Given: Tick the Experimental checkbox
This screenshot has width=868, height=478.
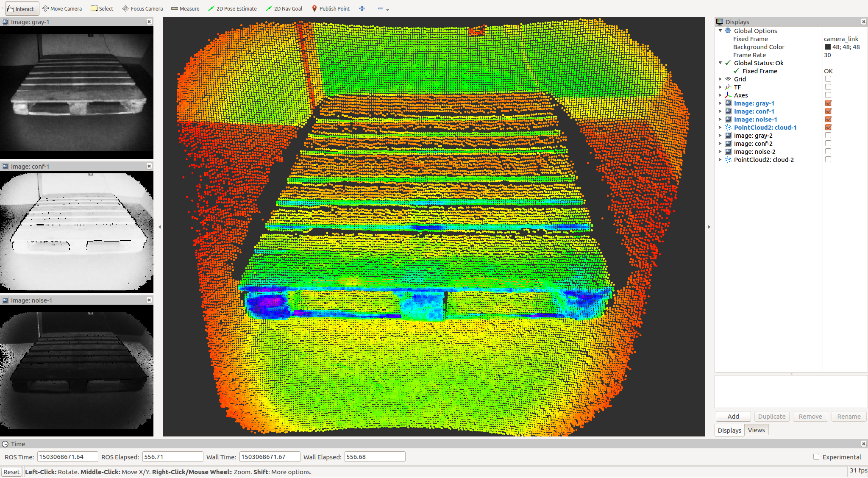Looking at the screenshot, I should 816,457.
